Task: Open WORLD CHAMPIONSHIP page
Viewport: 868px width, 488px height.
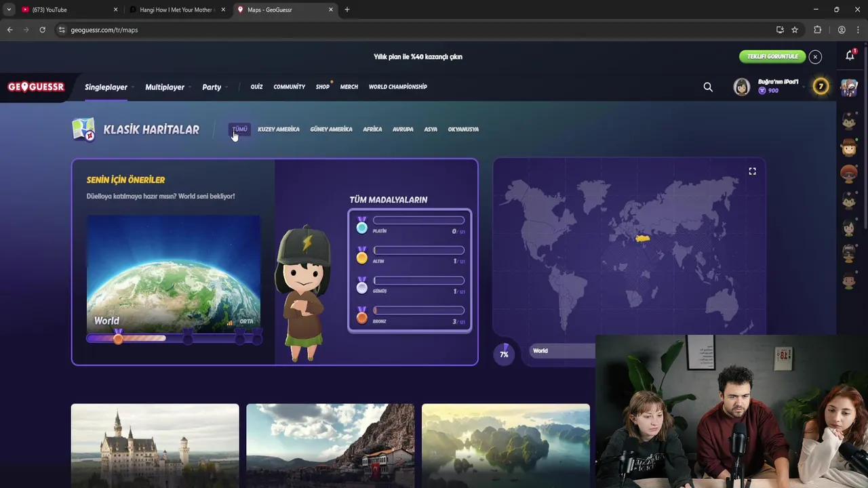Action: pyautogui.click(x=398, y=87)
